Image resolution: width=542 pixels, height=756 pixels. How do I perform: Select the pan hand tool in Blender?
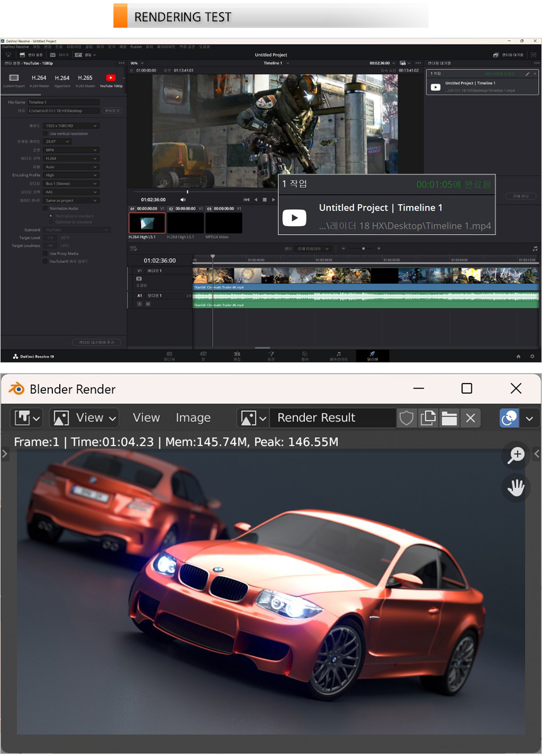(x=516, y=487)
